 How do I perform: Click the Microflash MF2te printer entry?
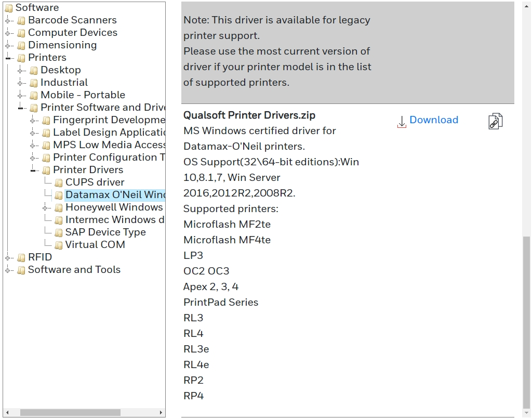tap(227, 225)
